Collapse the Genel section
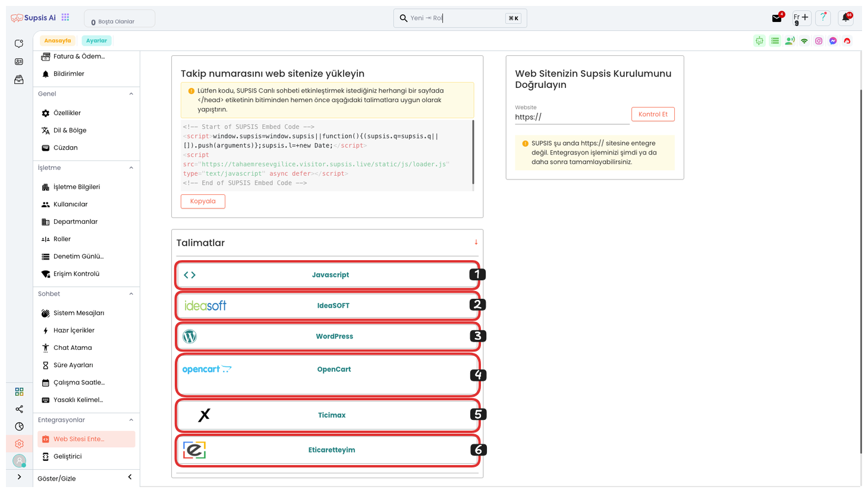The width and height of the screenshot is (868, 493). tap(131, 94)
